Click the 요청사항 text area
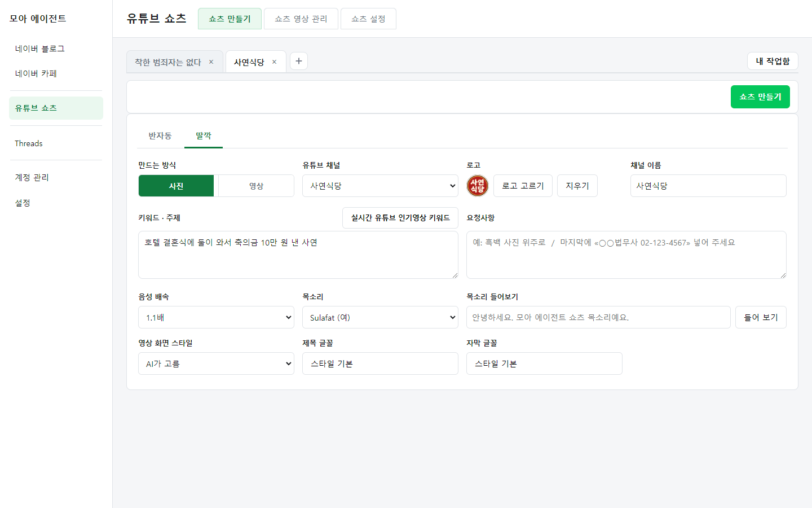Viewport: 812px width, 508px height. pyautogui.click(x=626, y=255)
